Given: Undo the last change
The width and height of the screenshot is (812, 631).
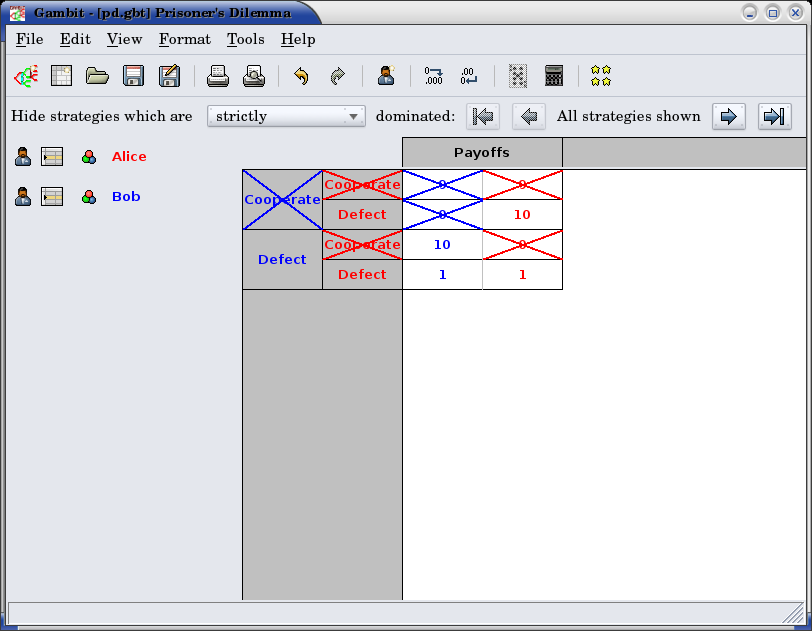Looking at the screenshot, I should pyautogui.click(x=301, y=76).
